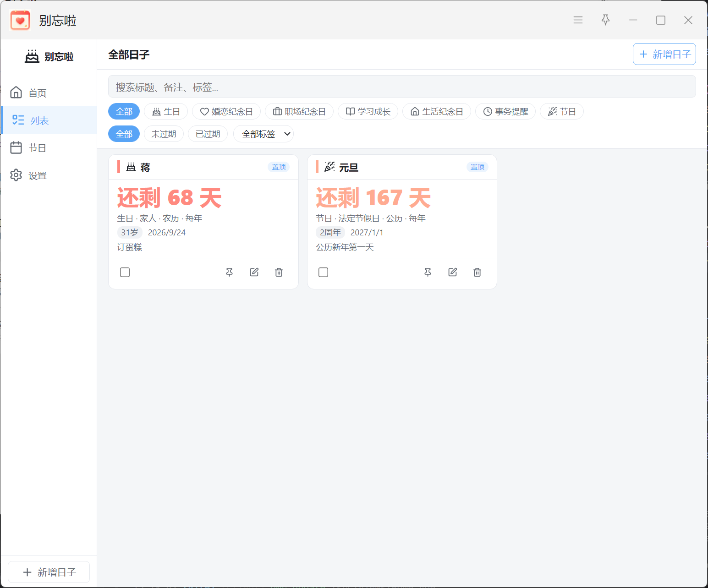Go to 节日 page in sidebar
This screenshot has height=588, width=708.
[x=49, y=148]
